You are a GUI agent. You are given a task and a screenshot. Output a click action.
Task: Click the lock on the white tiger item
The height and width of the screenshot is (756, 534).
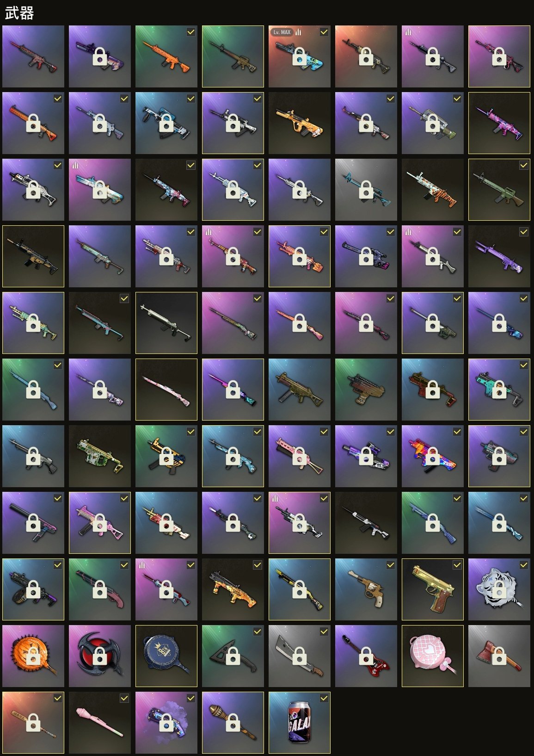point(499,589)
